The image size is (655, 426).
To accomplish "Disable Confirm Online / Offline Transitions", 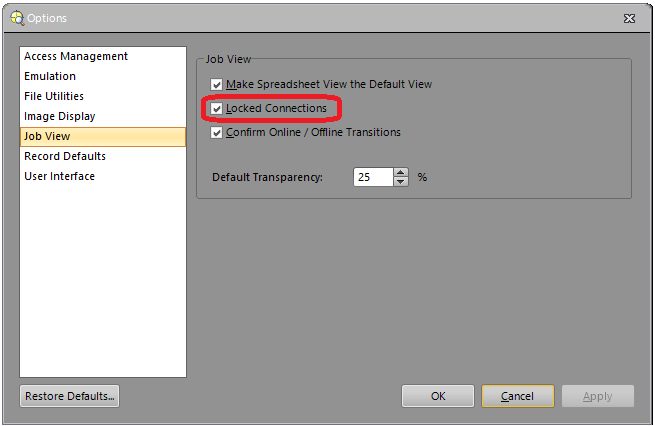I will click(x=217, y=132).
